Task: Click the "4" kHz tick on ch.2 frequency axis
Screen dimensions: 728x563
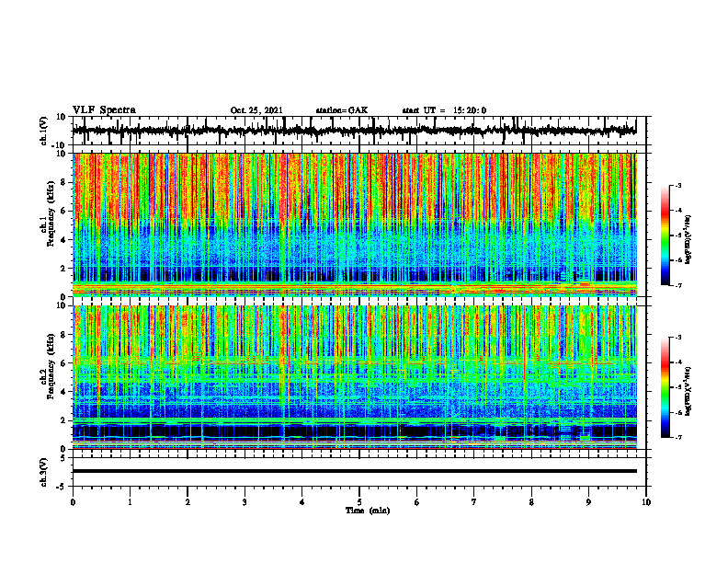Action: click(64, 392)
